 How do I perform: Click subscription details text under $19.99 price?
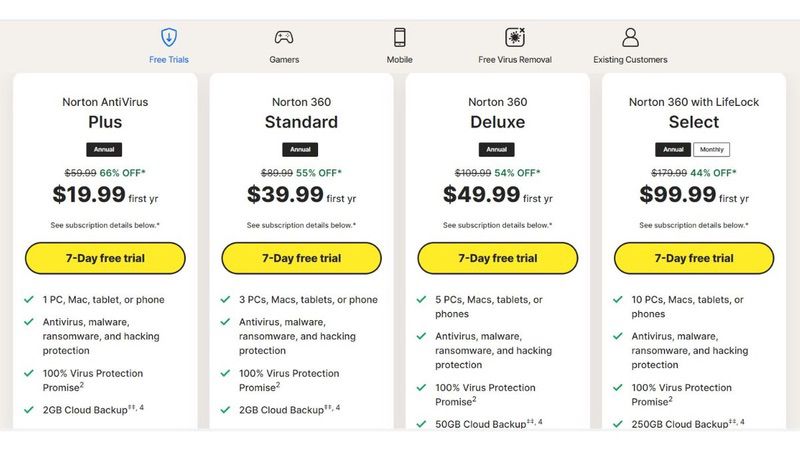[x=105, y=225]
